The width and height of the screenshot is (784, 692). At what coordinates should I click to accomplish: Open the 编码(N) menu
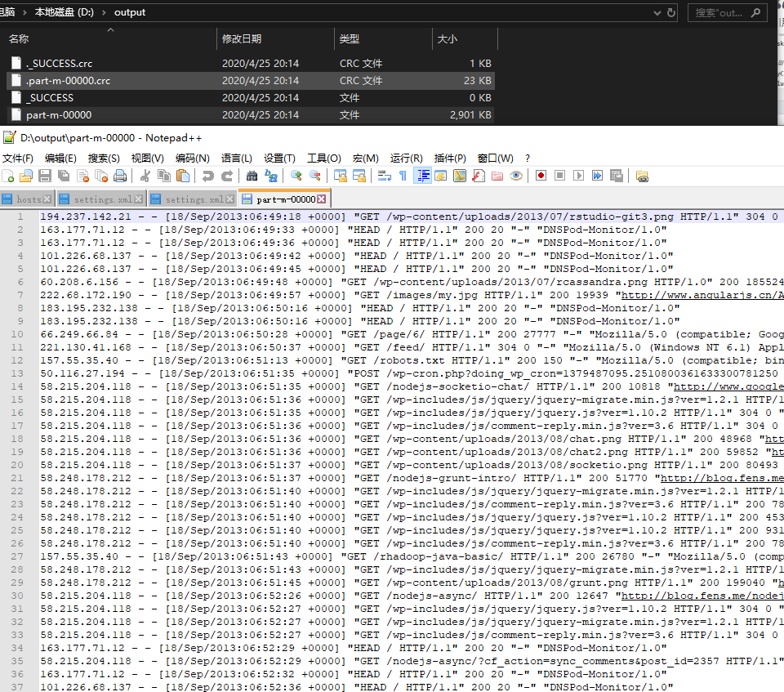click(x=193, y=158)
